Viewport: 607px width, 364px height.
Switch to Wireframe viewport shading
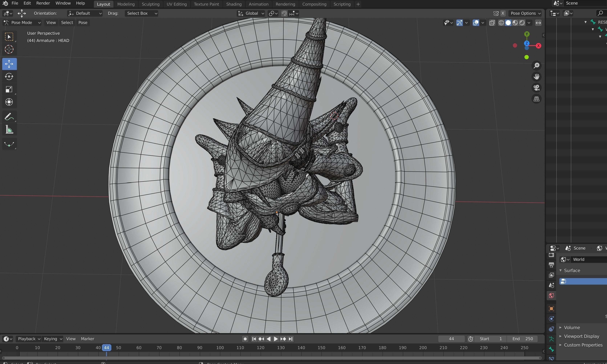[x=501, y=23]
